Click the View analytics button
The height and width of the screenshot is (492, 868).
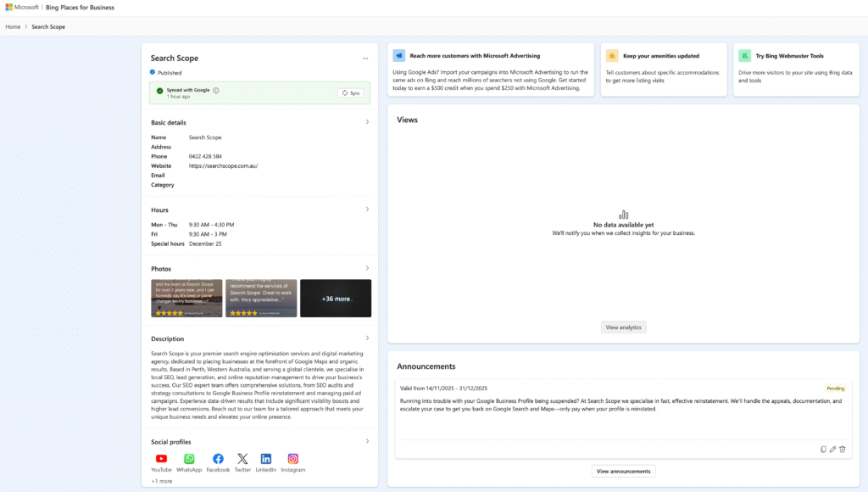[623, 327]
